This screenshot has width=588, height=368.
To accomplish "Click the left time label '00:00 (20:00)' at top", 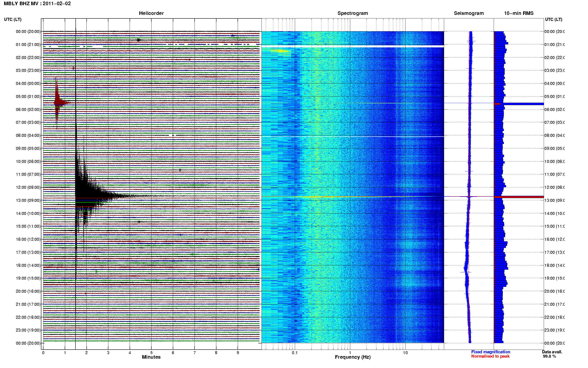I will tap(28, 31).
